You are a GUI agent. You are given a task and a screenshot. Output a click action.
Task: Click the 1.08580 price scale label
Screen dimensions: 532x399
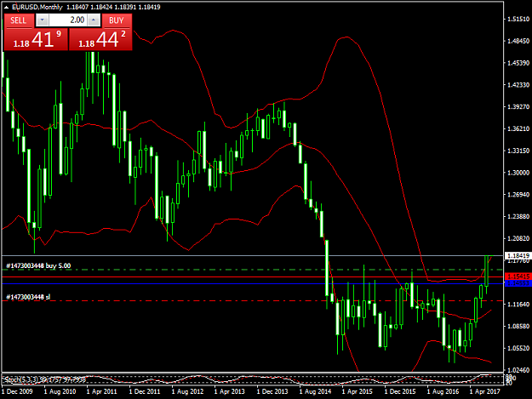coord(518,326)
